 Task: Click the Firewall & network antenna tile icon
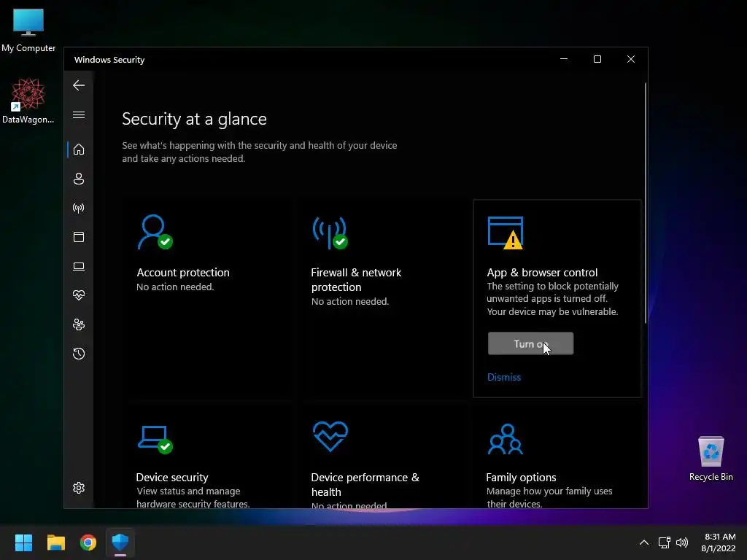pos(330,233)
